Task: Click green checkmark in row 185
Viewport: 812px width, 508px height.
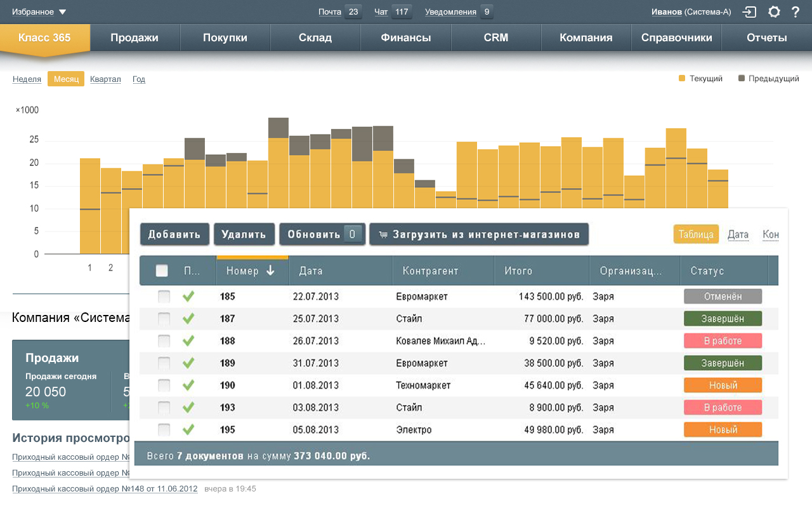Action: coord(188,297)
